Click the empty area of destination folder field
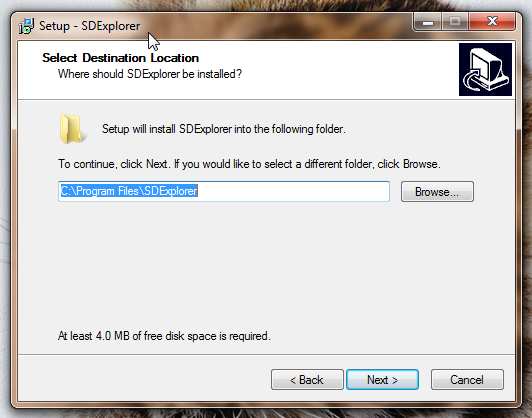The image size is (532, 418). [293, 191]
